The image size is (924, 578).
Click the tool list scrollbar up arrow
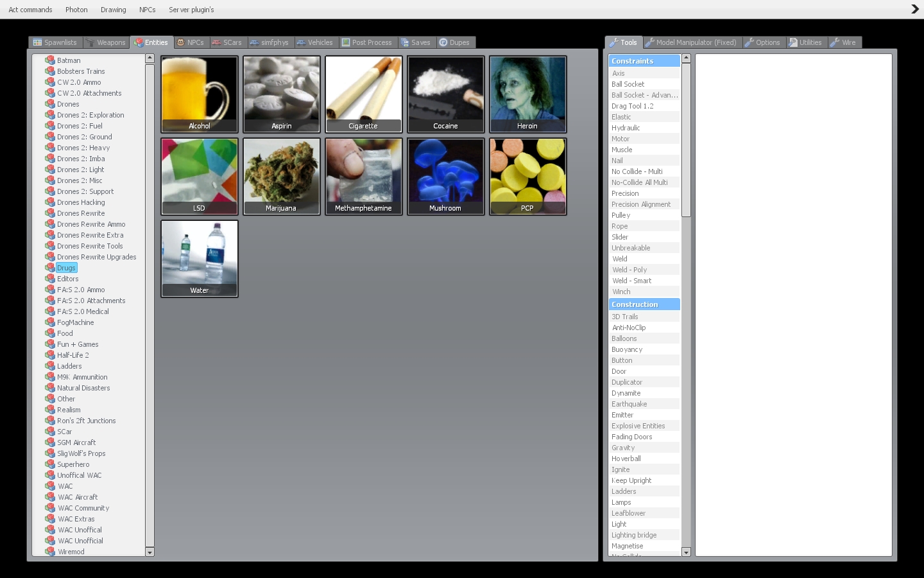click(686, 58)
